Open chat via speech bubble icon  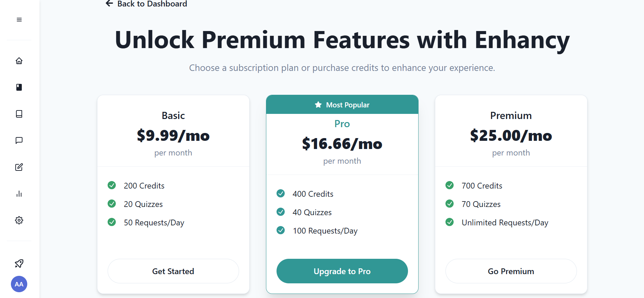19,140
